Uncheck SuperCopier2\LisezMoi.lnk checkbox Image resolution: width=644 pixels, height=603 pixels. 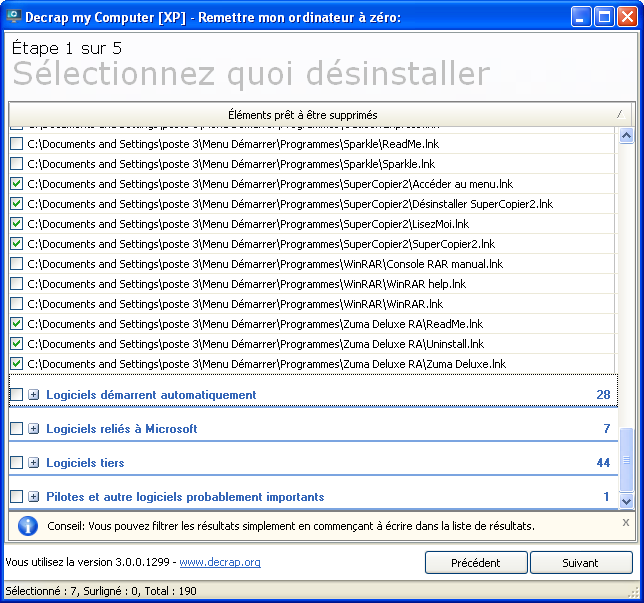[x=16, y=224]
